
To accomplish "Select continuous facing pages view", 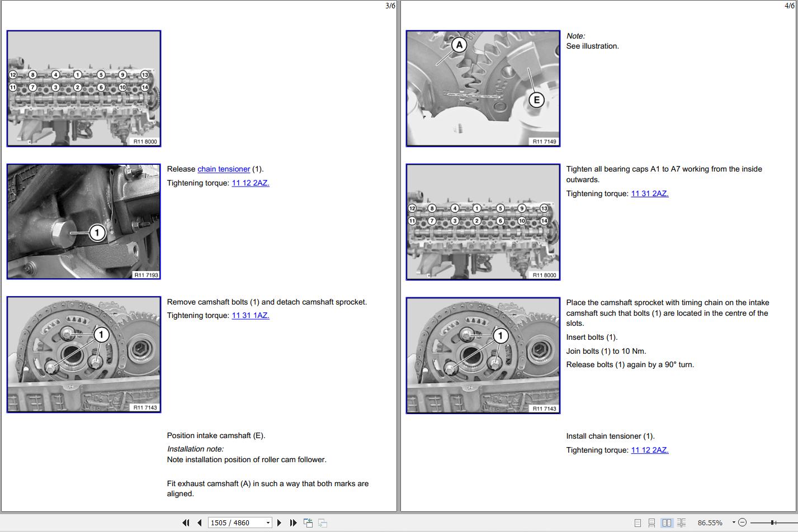I will 681,523.
